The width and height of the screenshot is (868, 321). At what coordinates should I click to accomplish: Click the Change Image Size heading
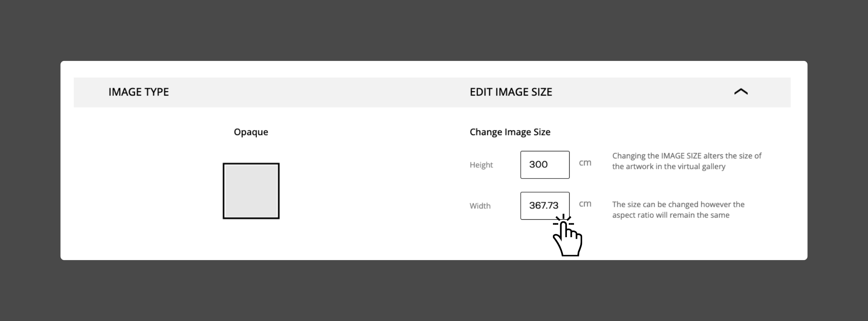[x=510, y=132]
